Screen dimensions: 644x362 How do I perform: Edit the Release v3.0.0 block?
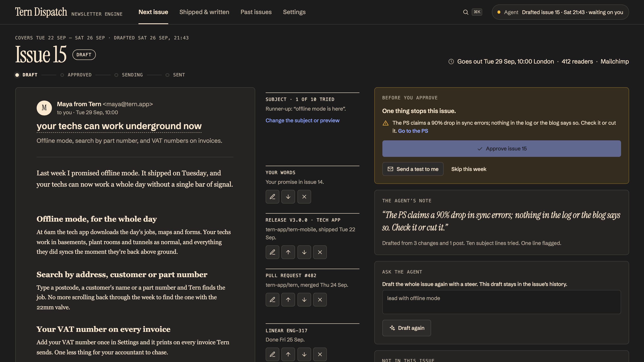[272, 252]
